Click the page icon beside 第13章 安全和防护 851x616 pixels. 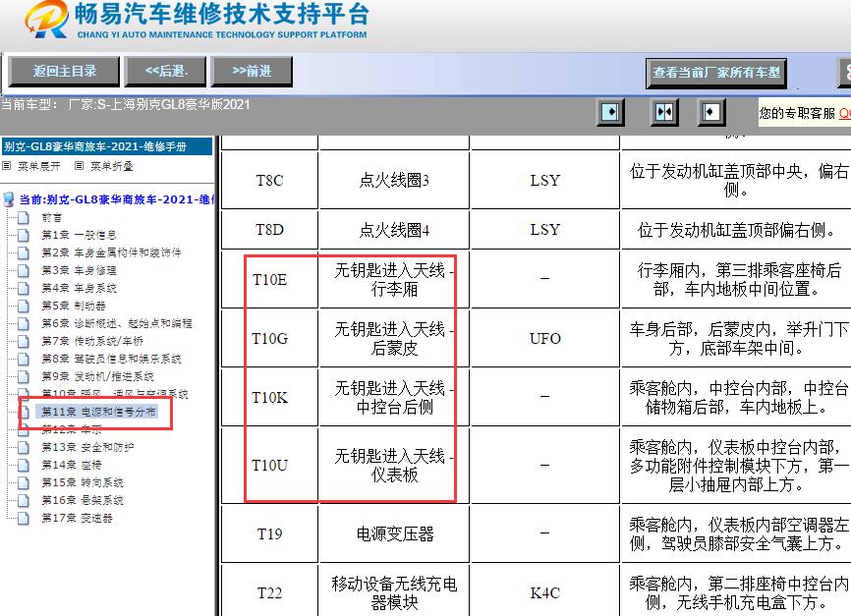click(x=24, y=447)
